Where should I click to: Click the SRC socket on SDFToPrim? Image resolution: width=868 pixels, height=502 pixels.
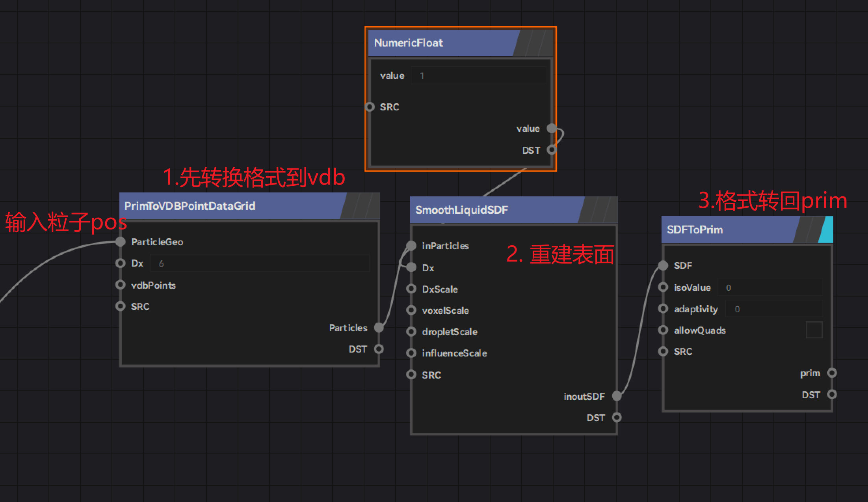[664, 351]
